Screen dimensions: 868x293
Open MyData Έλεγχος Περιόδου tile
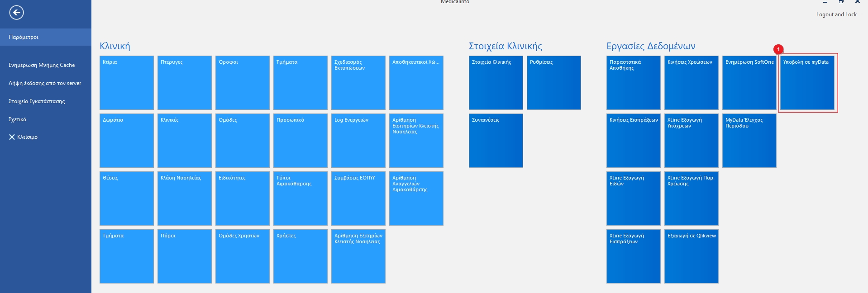click(749, 141)
